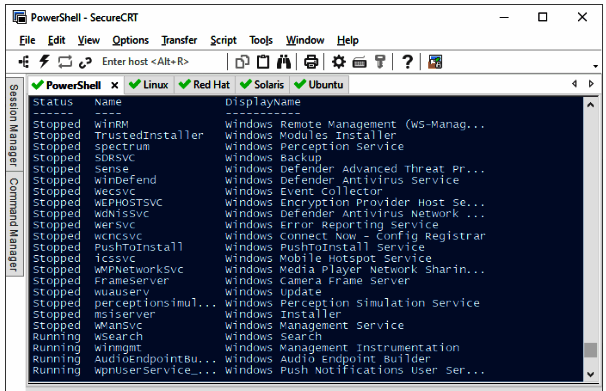Click the FrameServer service name
The height and width of the screenshot is (391, 606).
point(132,281)
